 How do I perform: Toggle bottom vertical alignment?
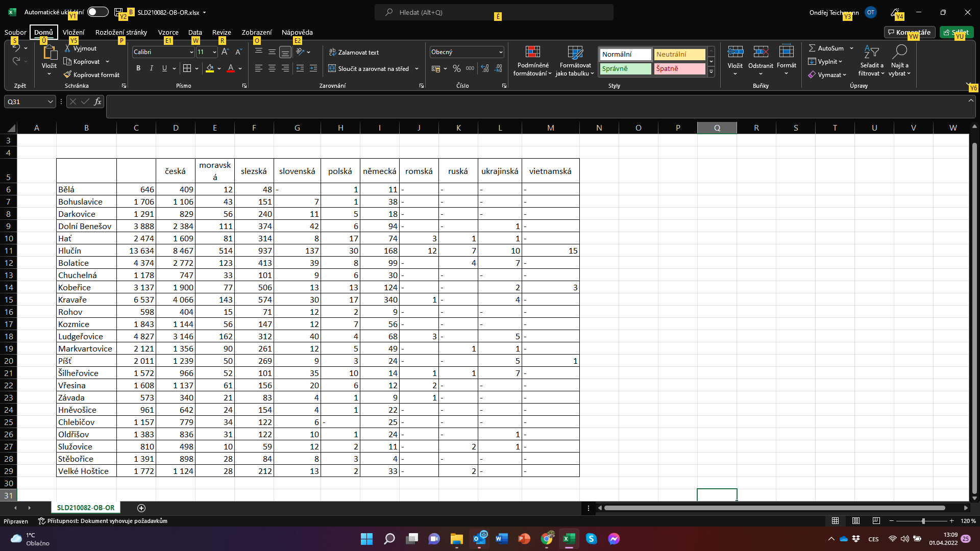tap(285, 52)
